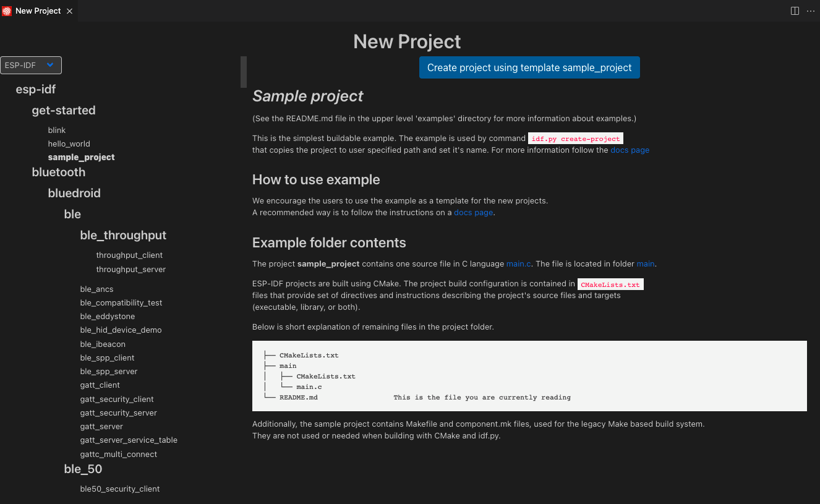
Task: Select the gatt_server example
Action: [101, 426]
